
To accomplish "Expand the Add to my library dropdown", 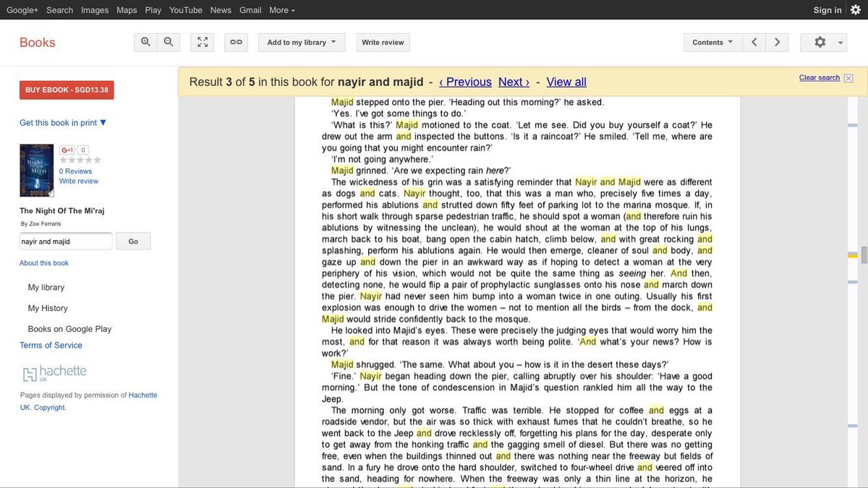I will click(x=302, y=42).
